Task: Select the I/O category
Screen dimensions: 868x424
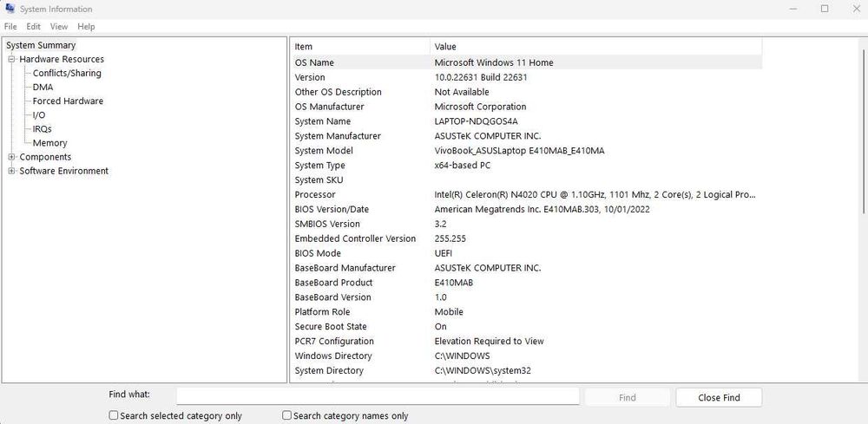Action: tap(39, 115)
